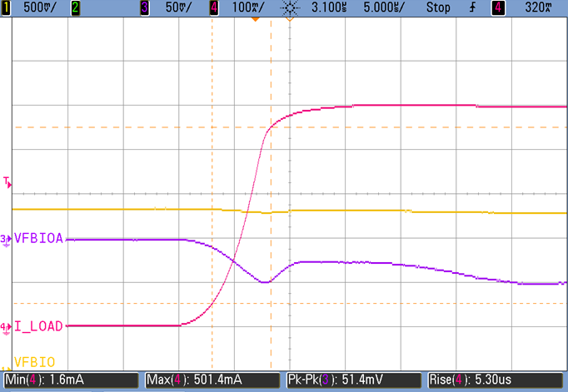Select the purple channel 3 badge

coord(147,7)
